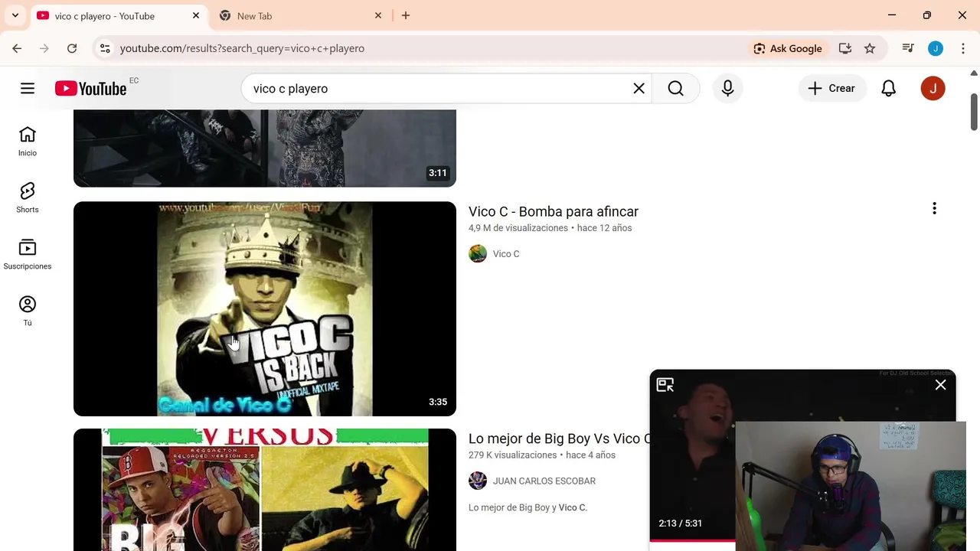The image size is (980, 551).
Task: Click the Ask Google button
Action: pos(788,48)
